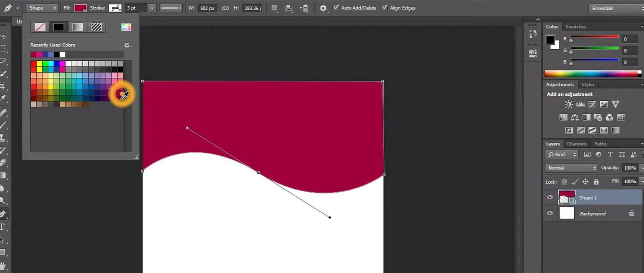This screenshot has height=273, width=644.
Task: Open the tool options gear in options bar
Action: [x=323, y=8]
